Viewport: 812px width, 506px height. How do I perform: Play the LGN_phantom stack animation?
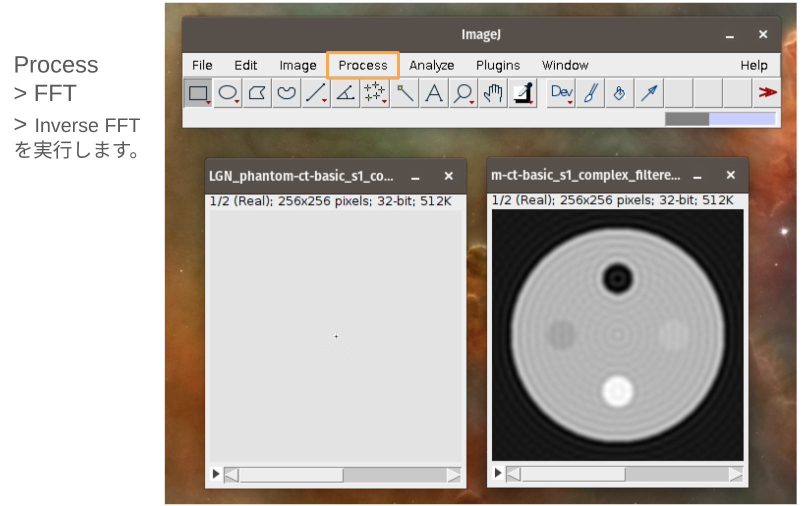(216, 473)
